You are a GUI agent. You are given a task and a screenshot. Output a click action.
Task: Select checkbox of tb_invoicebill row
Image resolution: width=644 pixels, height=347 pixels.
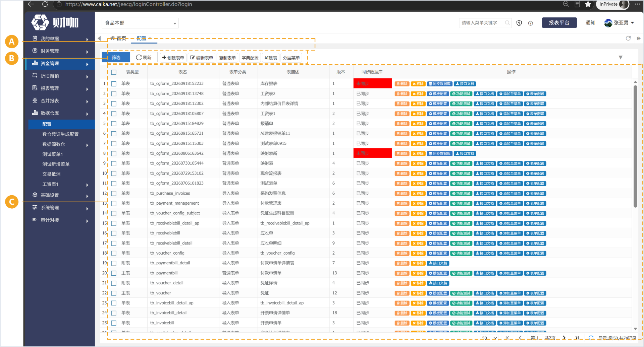pos(114,323)
